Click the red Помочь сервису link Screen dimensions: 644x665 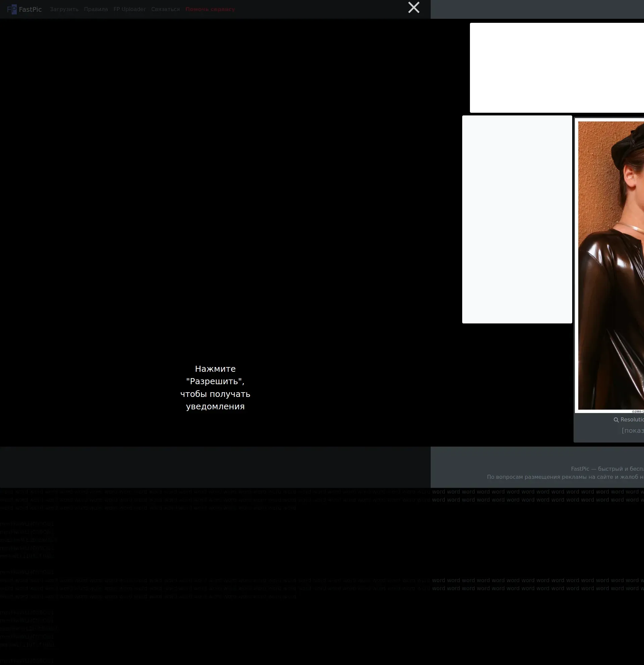point(210,9)
